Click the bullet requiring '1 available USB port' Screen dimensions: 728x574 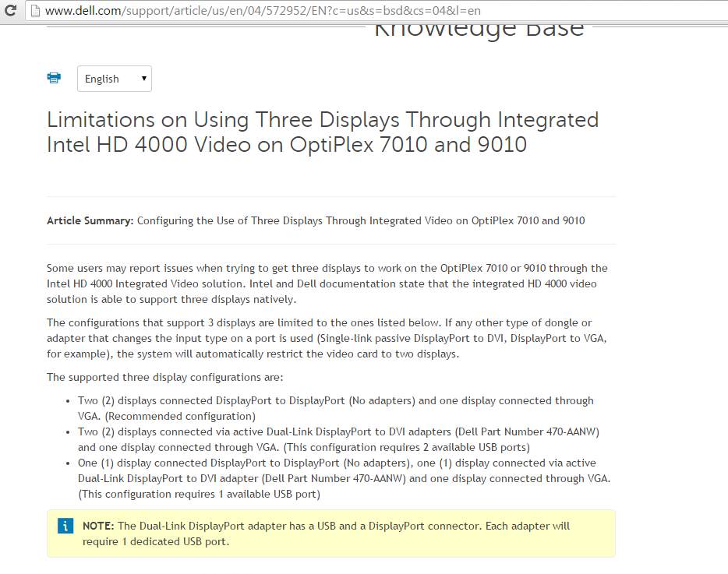(x=344, y=478)
